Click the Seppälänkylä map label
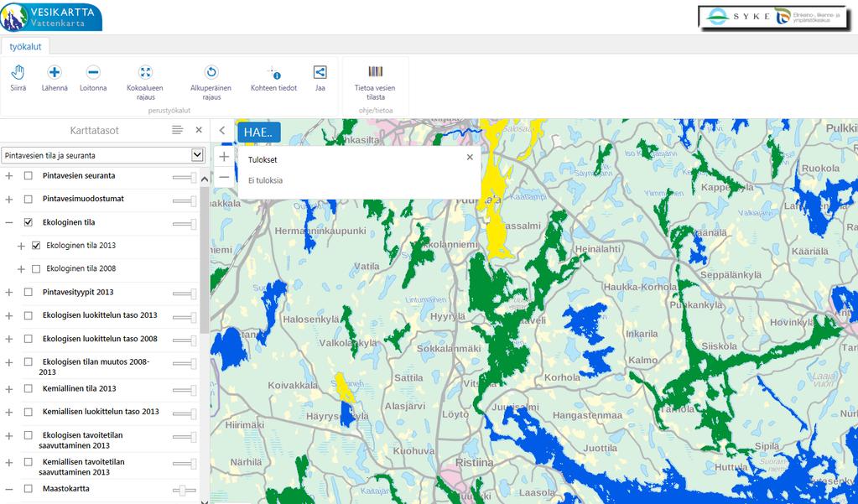This screenshot has width=858, height=504. tap(731, 275)
